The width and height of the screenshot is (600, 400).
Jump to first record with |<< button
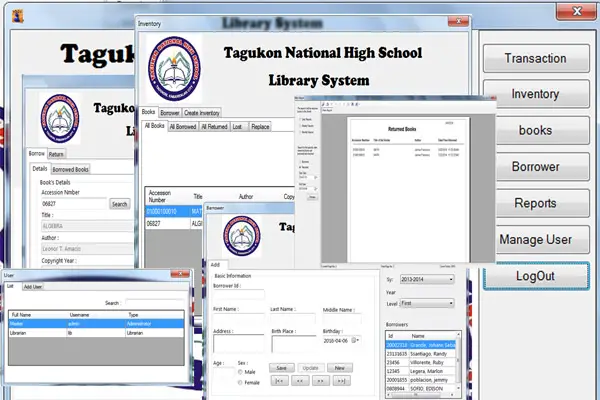point(280,381)
